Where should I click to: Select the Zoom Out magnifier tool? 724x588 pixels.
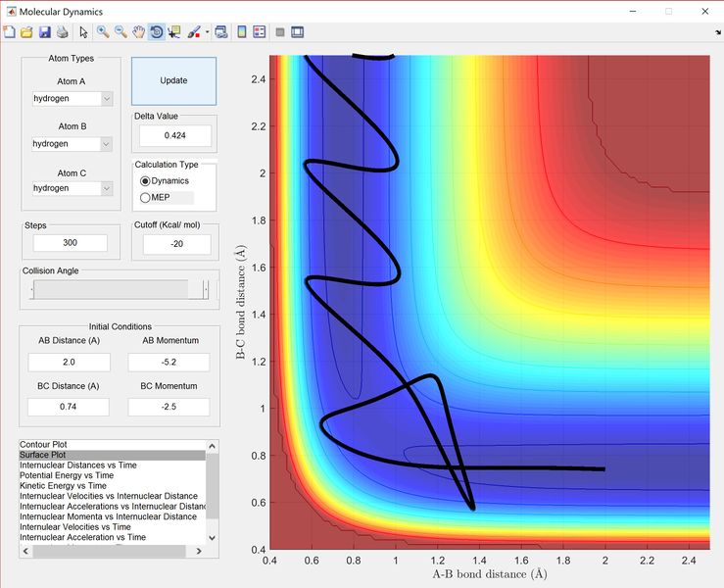(x=121, y=32)
